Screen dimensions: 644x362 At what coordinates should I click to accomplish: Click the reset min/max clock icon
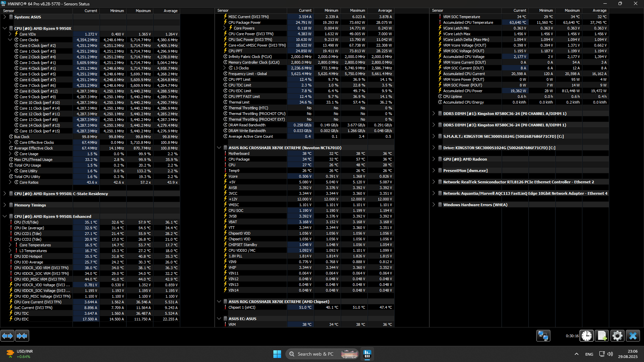[x=587, y=336]
